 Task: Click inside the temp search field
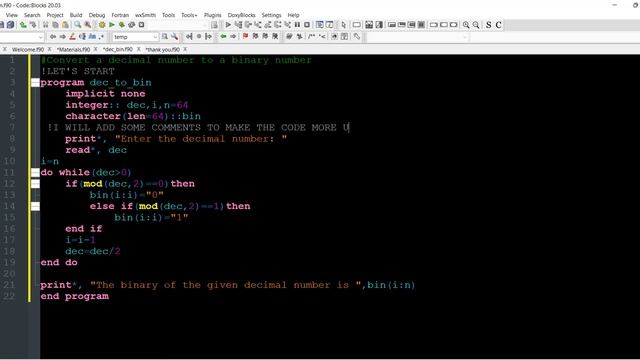tap(132, 37)
